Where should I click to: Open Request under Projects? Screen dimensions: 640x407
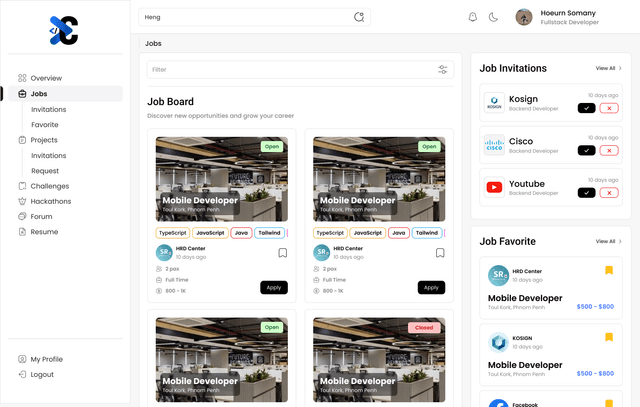click(x=45, y=171)
